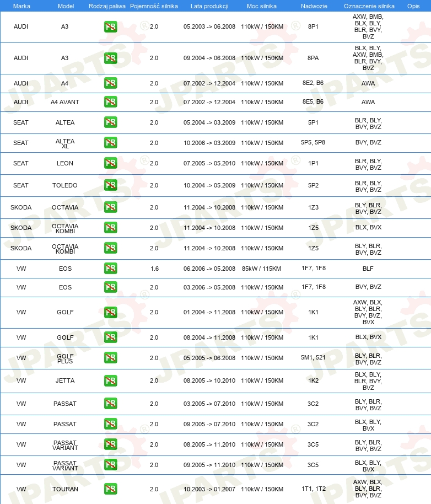
Task: Click the fuel icon for SEAT ALTEA XL
Action: pos(110,142)
